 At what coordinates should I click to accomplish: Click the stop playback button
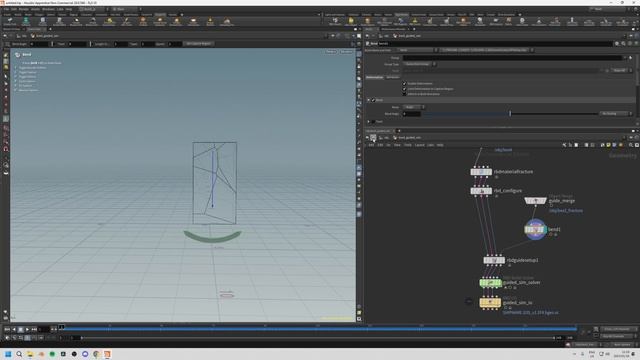click(20, 329)
